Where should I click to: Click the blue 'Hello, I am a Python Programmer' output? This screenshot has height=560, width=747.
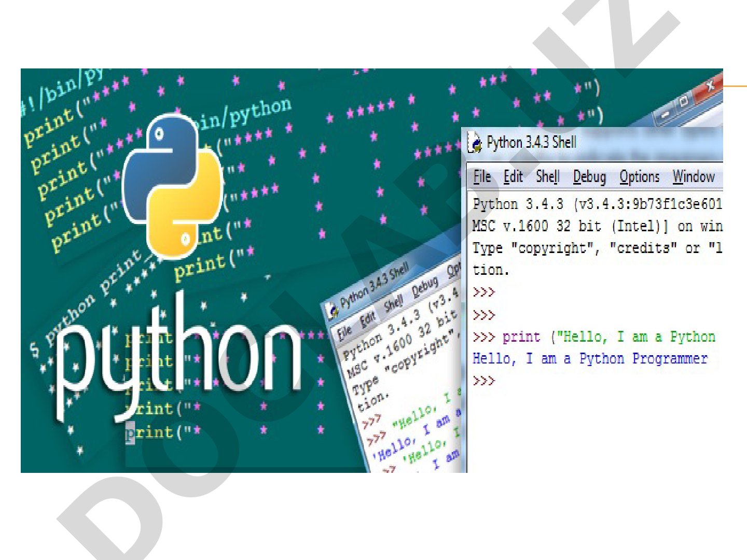590,359
